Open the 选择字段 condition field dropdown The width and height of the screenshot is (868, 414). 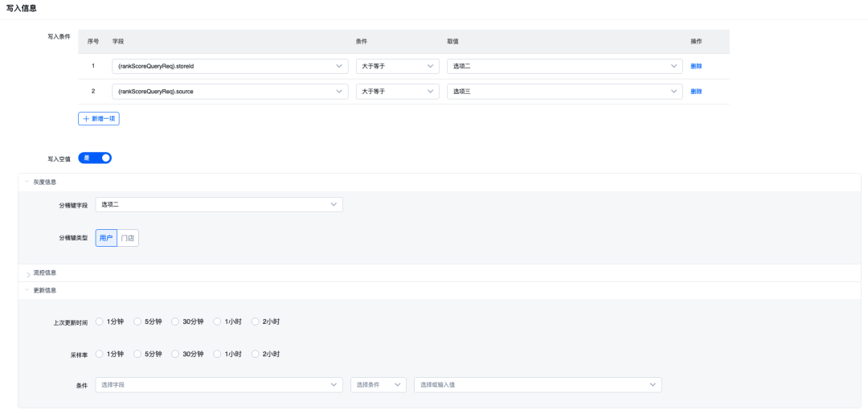(219, 385)
